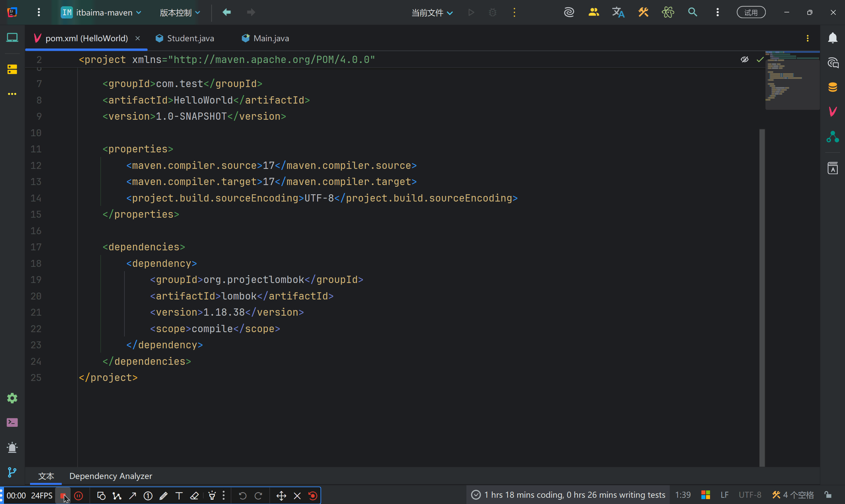Click the Code With Me people icon
Screen dimensions: 845x504
pos(593,13)
